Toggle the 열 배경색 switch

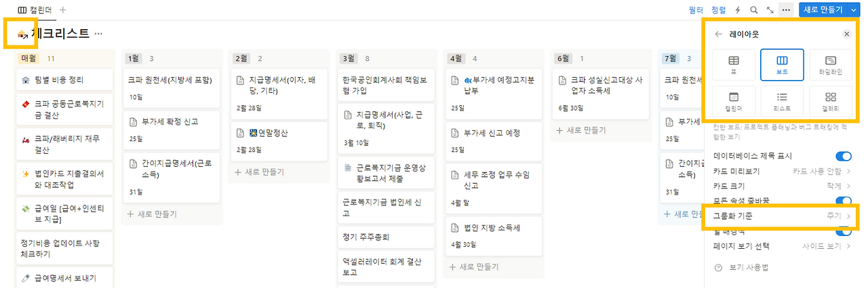pos(843,232)
